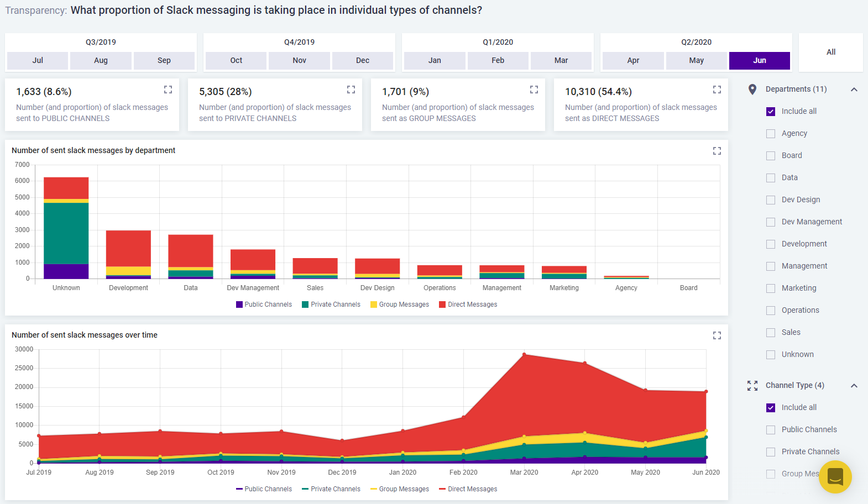
Task: Toggle Direct Messages legend in department chart
Action: 468,305
